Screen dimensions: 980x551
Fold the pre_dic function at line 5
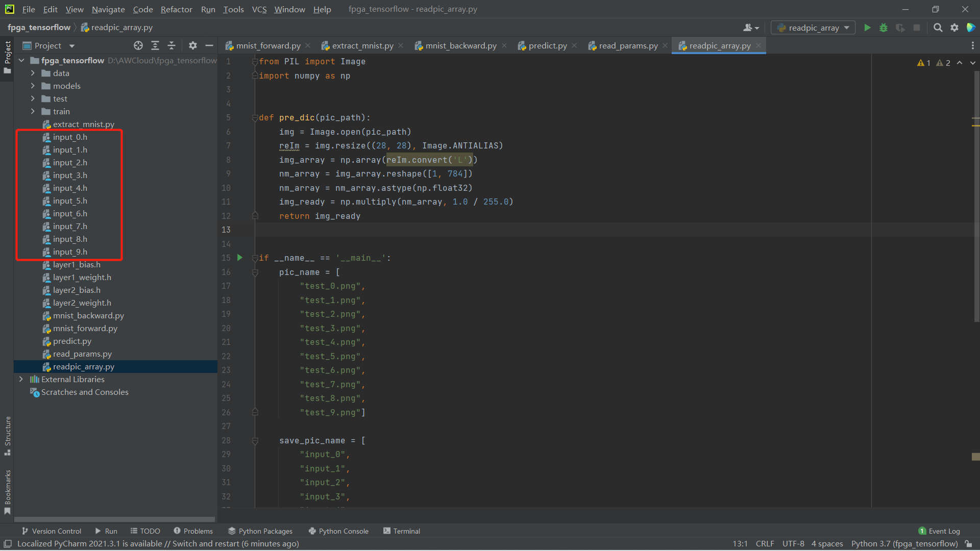coord(255,118)
